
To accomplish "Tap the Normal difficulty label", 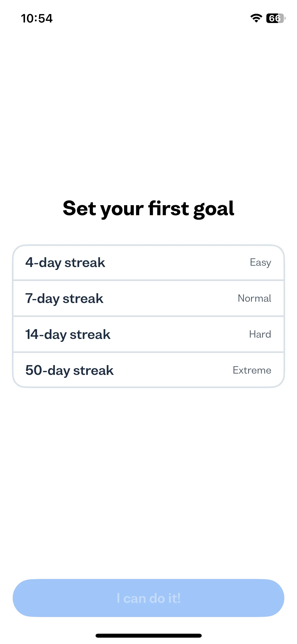I will pyautogui.click(x=254, y=298).
